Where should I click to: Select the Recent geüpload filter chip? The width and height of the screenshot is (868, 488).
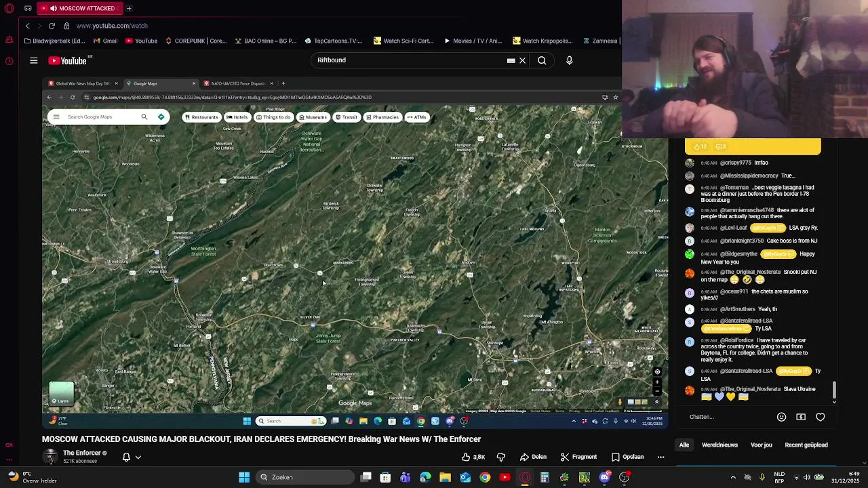[806, 445]
